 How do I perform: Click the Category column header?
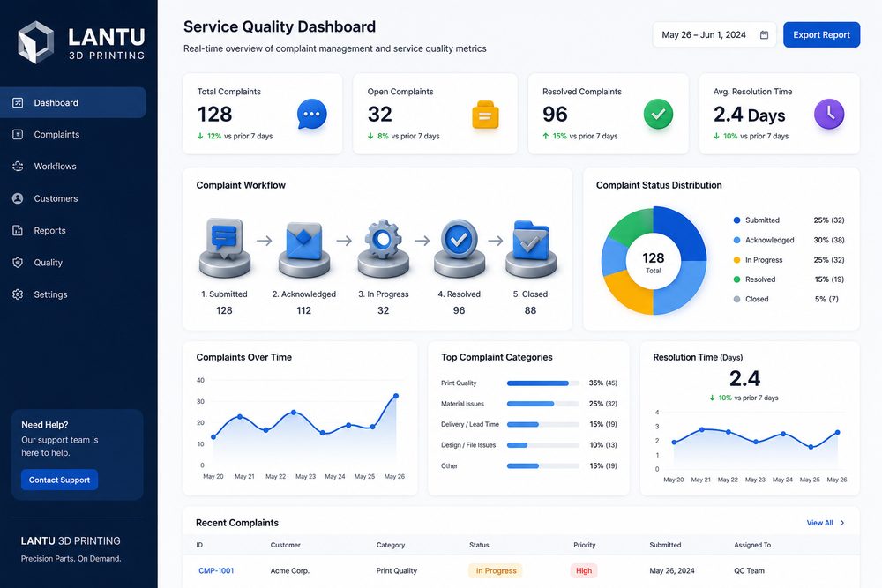click(391, 545)
